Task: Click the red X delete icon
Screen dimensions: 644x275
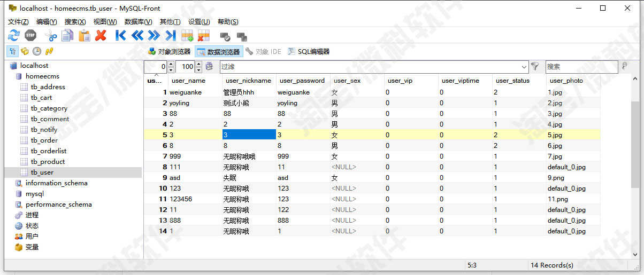Action: tap(101, 36)
